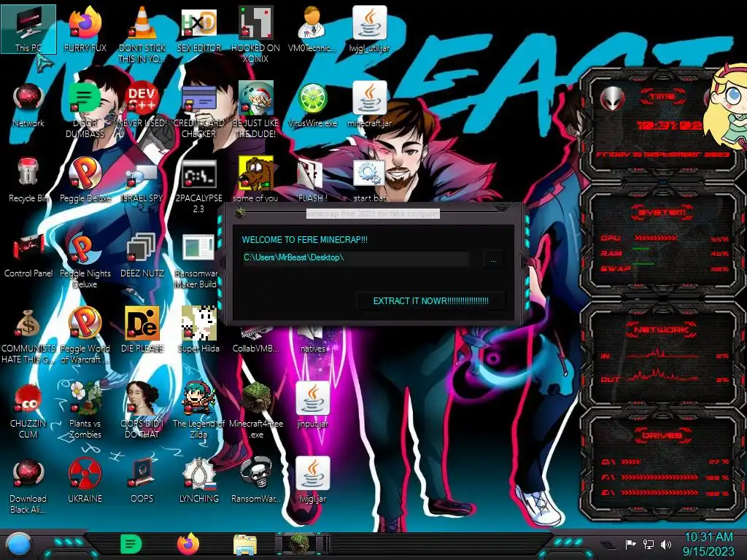Launch Peggle Deluxe shortcut
Image resolution: width=747 pixels, height=560 pixels.
tap(85, 180)
